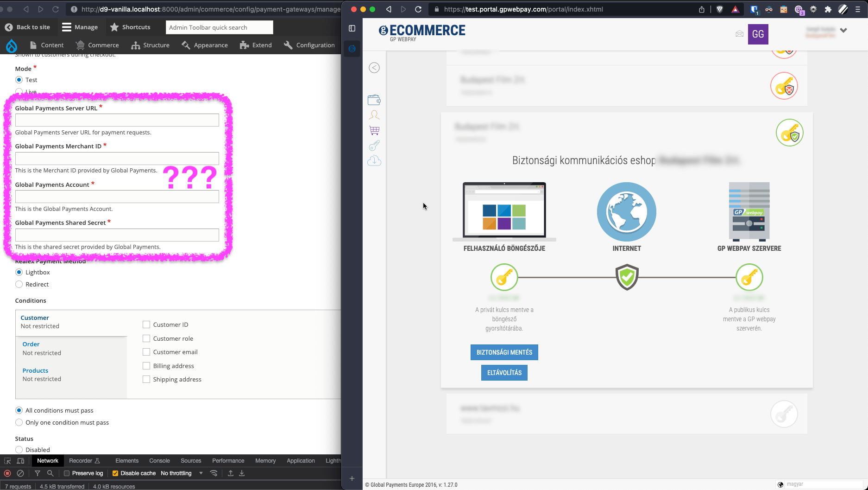
Task: Open the cloud download icon in portal sidebar
Action: coord(374,161)
